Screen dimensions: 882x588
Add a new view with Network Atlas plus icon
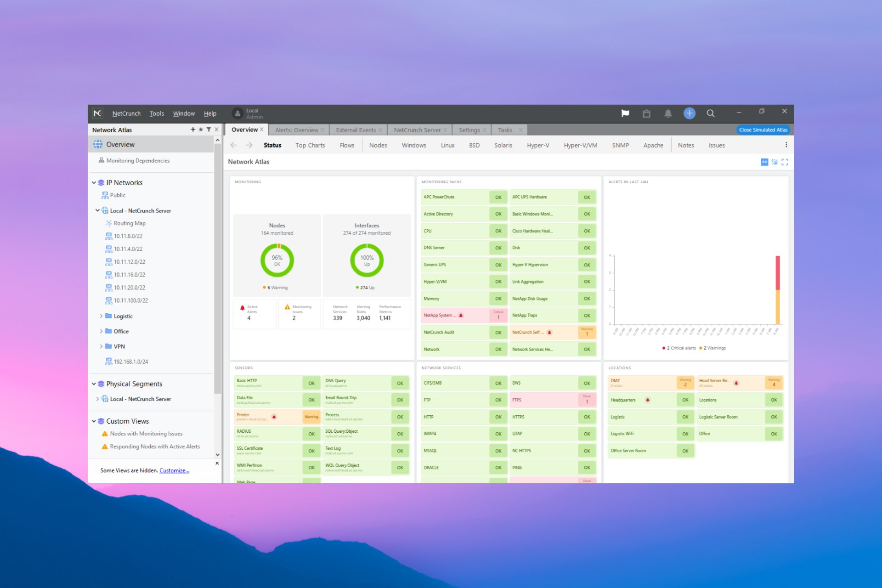[x=193, y=130]
